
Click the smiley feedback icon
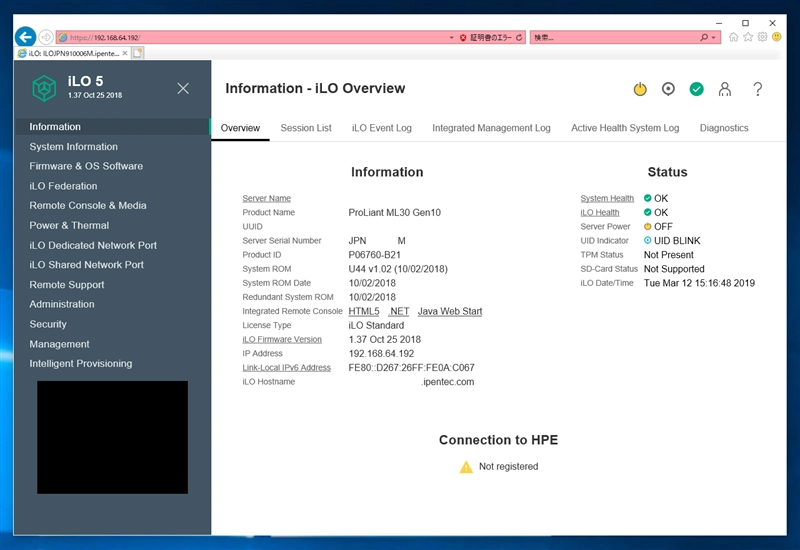click(x=777, y=37)
